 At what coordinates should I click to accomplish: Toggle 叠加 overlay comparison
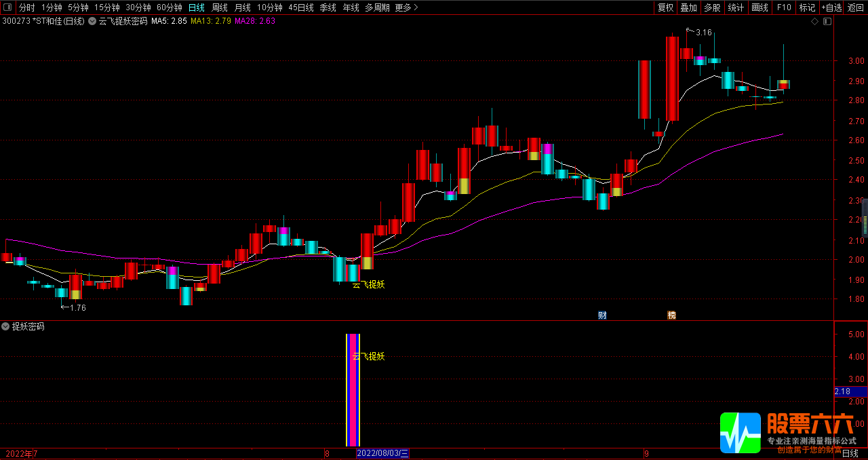coord(689,7)
